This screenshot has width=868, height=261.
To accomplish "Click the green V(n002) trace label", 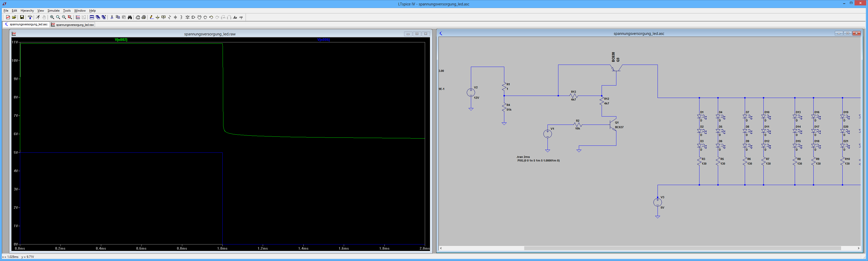I will [121, 40].
